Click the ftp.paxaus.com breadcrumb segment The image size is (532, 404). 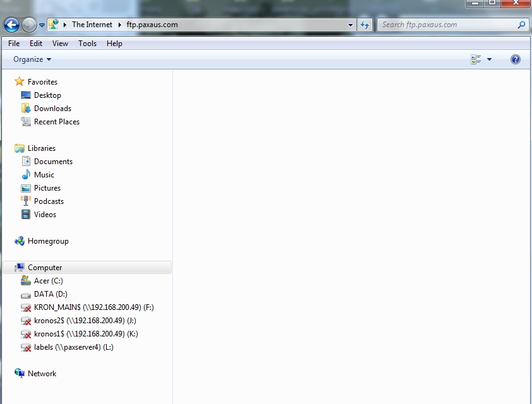152,25
